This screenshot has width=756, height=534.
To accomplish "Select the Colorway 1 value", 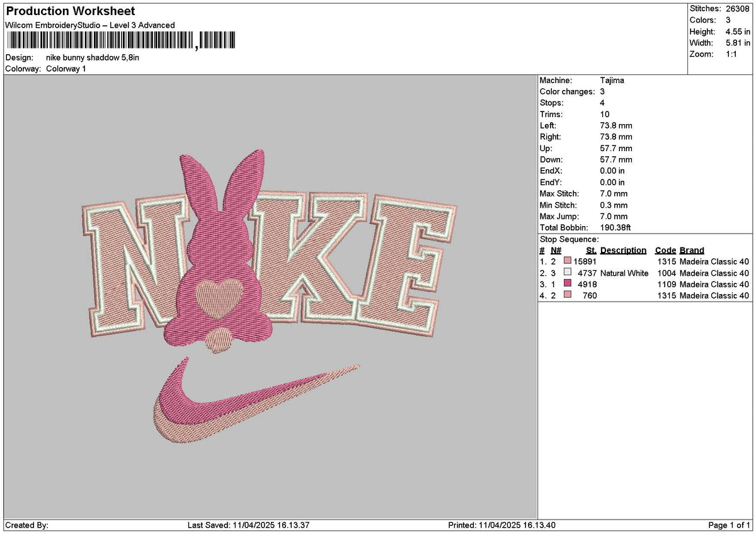I will (x=66, y=69).
